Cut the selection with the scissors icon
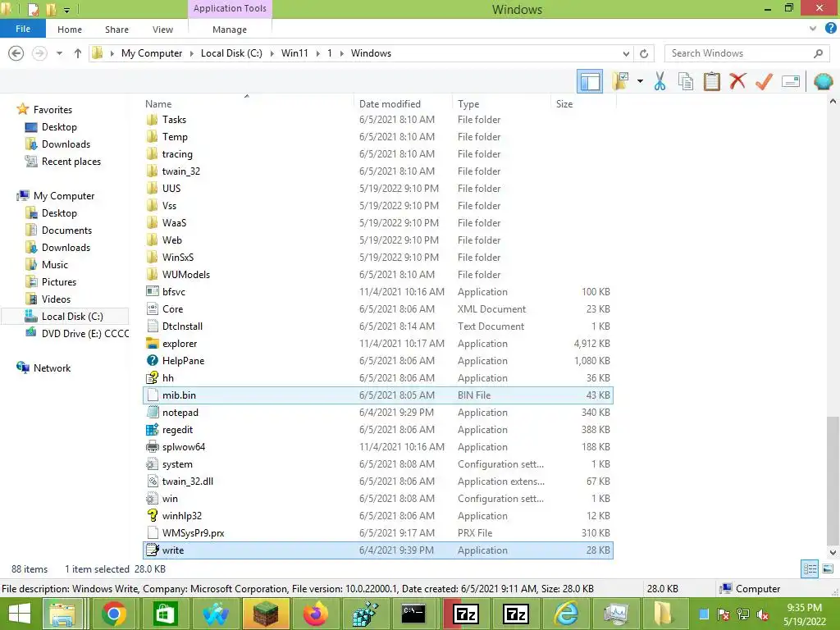The image size is (840, 630). (660, 81)
